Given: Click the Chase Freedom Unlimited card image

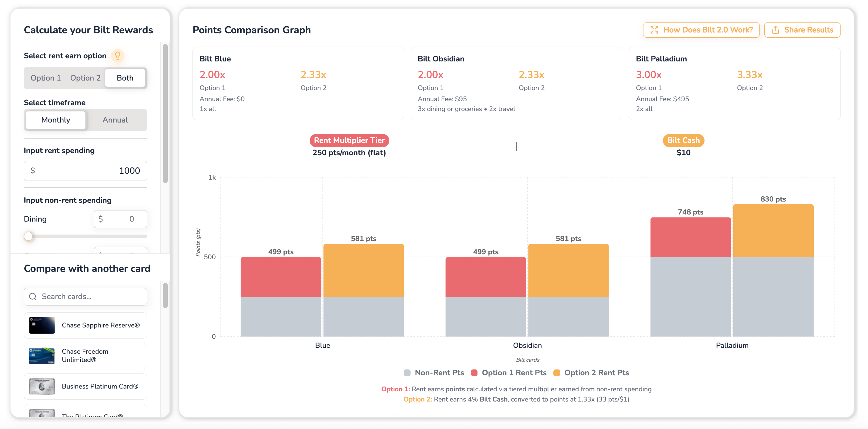Looking at the screenshot, I should tap(42, 356).
